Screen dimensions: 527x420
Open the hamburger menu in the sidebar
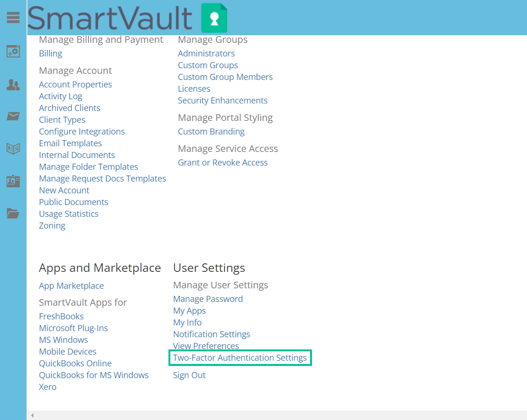[13, 17]
